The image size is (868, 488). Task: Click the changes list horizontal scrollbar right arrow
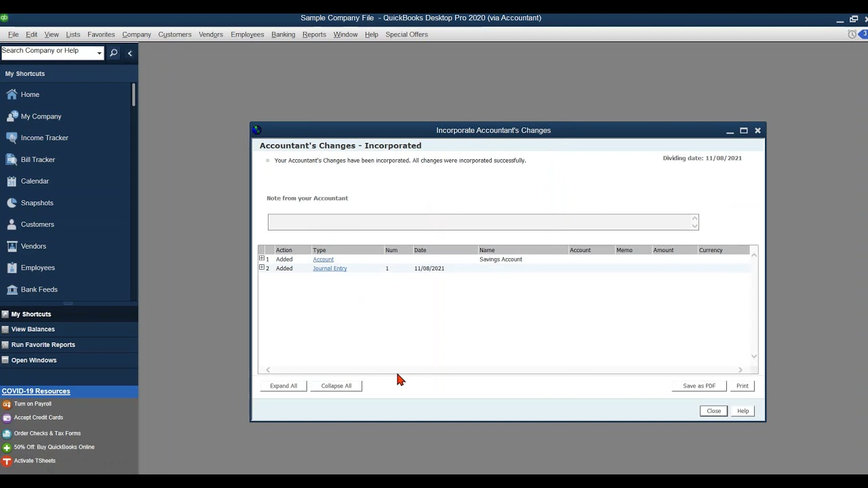point(740,369)
